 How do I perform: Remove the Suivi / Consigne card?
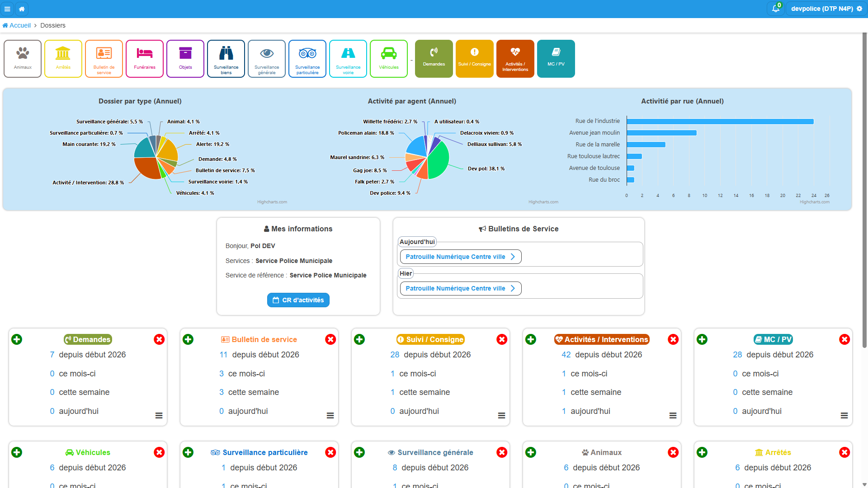[x=502, y=339]
